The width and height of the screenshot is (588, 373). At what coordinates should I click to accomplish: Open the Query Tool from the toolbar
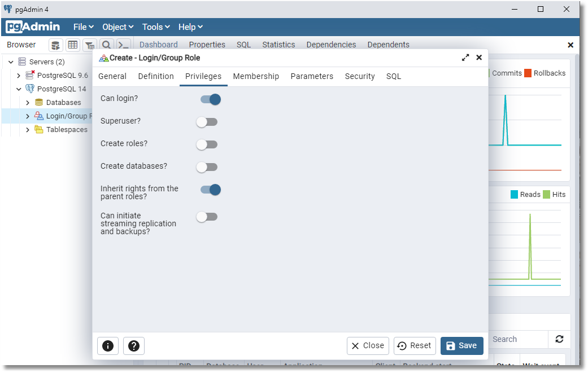point(55,45)
